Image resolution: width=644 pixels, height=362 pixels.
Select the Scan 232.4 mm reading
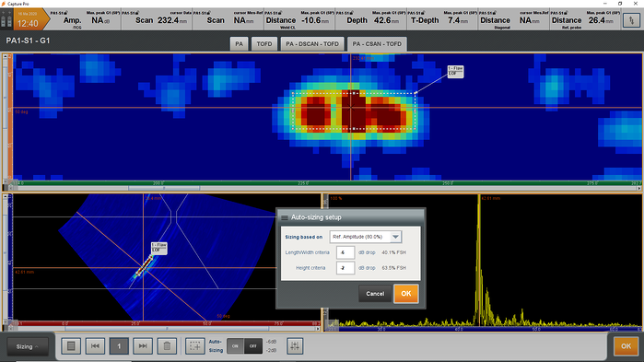[x=157, y=20]
